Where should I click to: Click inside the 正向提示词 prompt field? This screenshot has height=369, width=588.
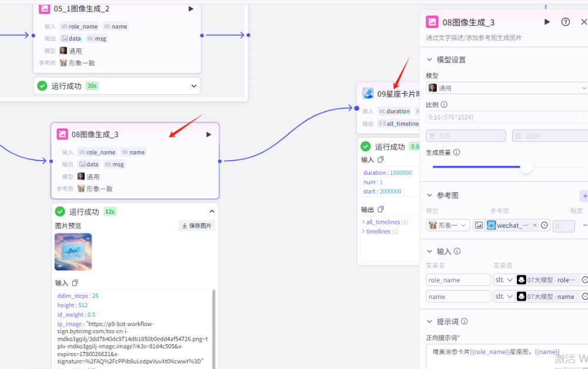[x=506, y=353]
